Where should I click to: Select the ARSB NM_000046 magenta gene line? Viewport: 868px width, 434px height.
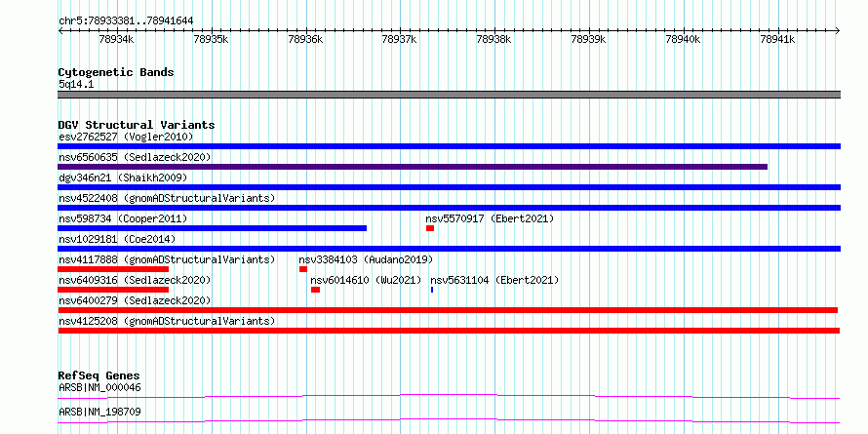pos(449,396)
